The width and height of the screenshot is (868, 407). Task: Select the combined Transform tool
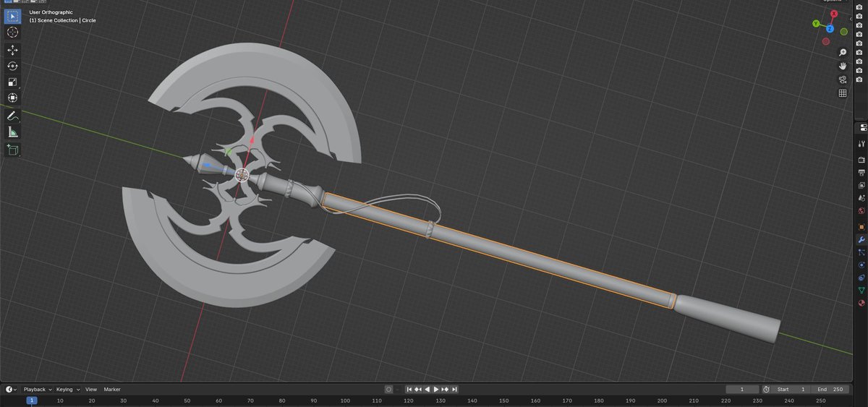[x=12, y=98]
